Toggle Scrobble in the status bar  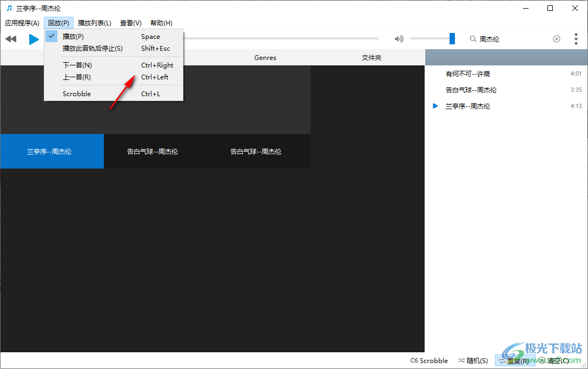tap(429, 361)
